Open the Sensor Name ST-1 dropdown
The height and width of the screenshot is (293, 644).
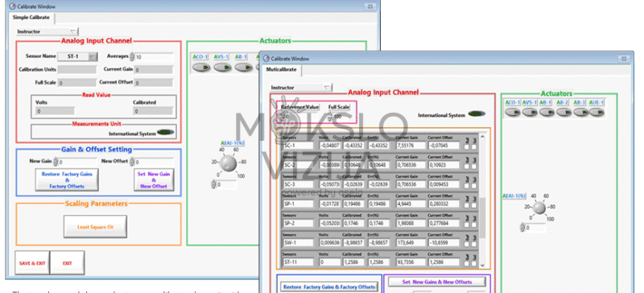(x=76, y=56)
